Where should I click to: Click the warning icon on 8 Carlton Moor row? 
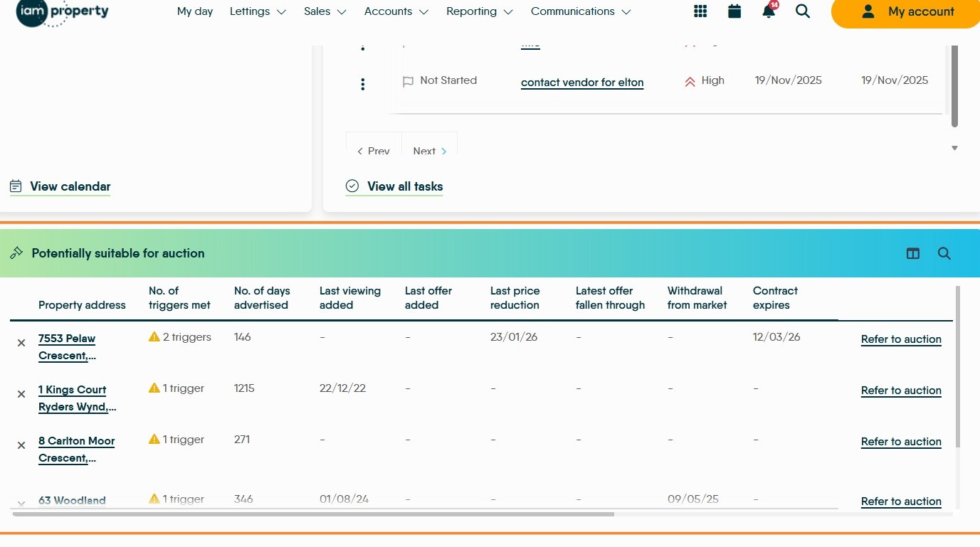(154, 439)
